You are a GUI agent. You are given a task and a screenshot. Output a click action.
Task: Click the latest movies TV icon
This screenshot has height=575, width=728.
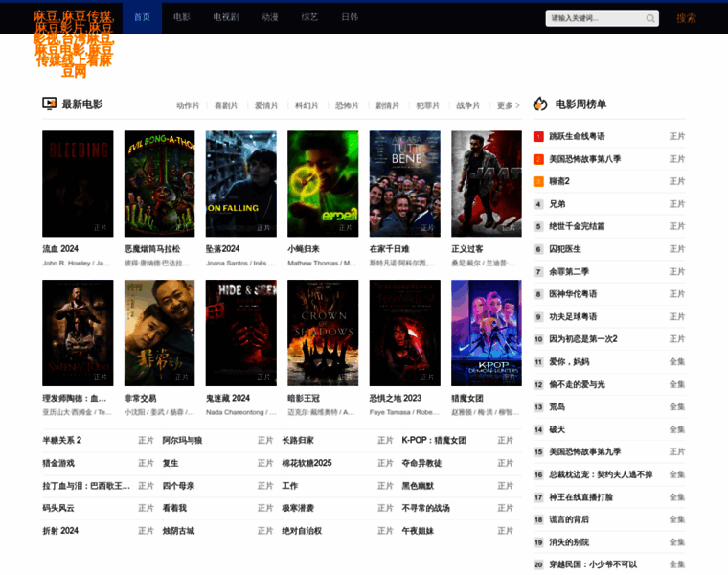pos(49,103)
